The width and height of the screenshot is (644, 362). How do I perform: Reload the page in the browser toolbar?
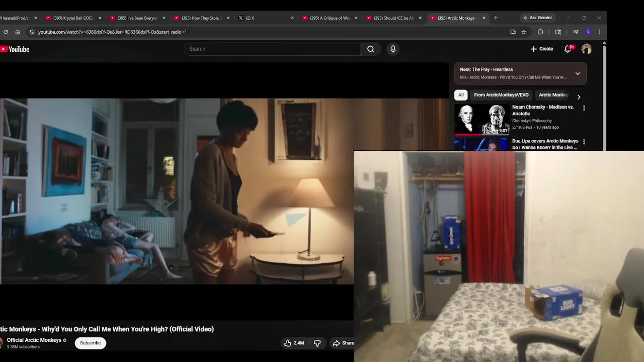click(6, 32)
